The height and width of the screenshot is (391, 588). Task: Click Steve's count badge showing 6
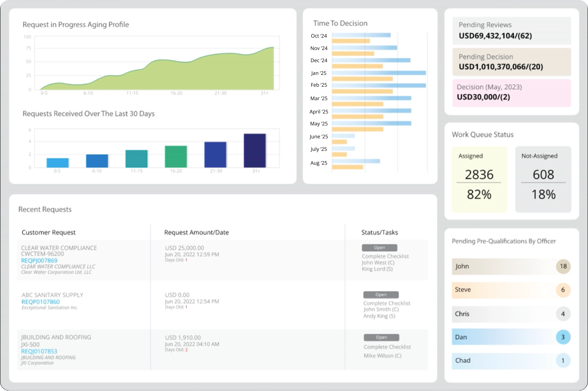pyautogui.click(x=563, y=290)
